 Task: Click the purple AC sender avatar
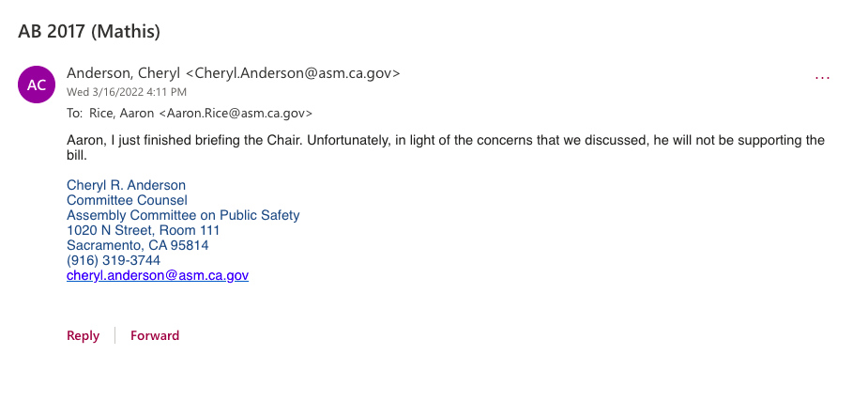point(37,85)
